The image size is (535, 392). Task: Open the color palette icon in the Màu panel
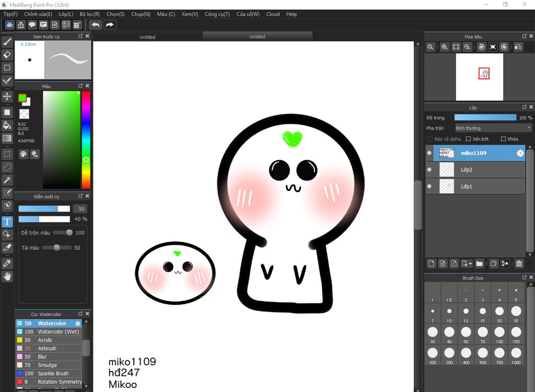click(x=23, y=154)
